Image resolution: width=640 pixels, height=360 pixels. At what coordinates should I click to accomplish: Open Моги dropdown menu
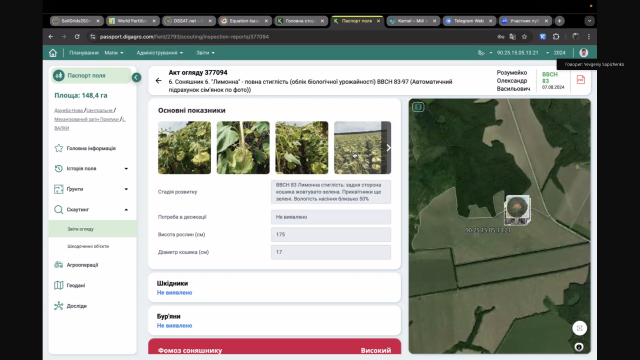click(114, 53)
